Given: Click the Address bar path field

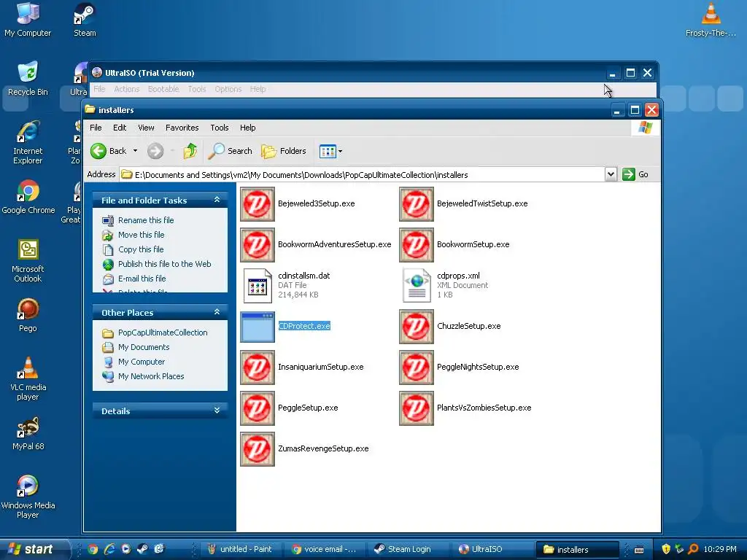Looking at the screenshot, I should pyautogui.click(x=362, y=175).
